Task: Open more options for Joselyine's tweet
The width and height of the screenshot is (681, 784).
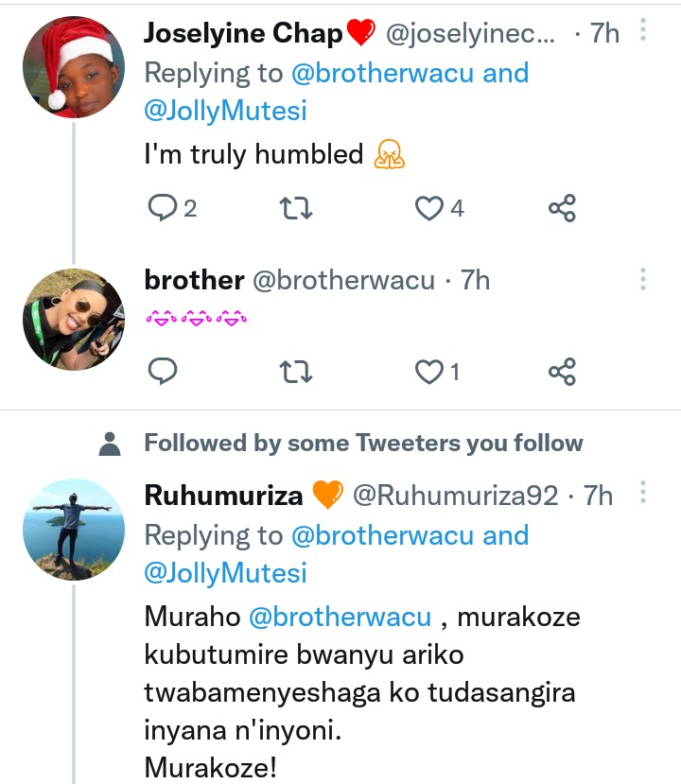Action: pyautogui.click(x=642, y=31)
